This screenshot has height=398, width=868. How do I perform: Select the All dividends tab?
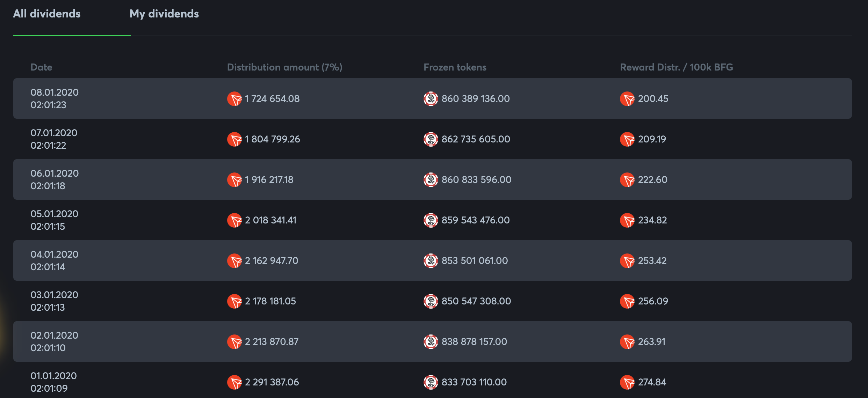[x=47, y=14]
